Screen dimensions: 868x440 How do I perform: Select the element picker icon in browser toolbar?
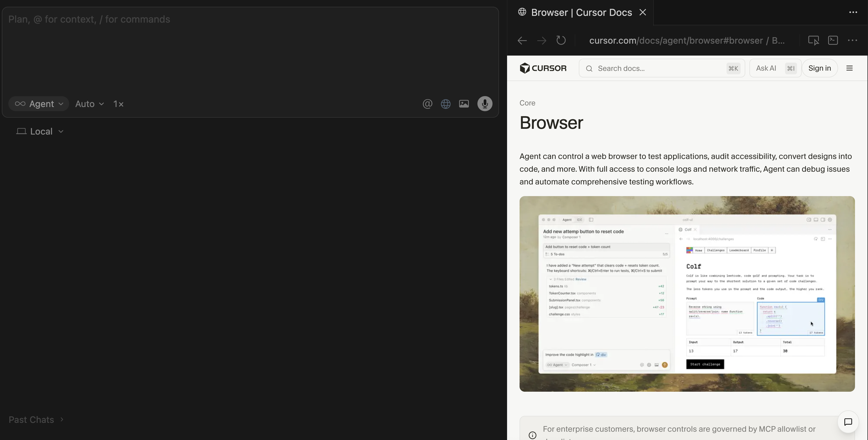(814, 40)
